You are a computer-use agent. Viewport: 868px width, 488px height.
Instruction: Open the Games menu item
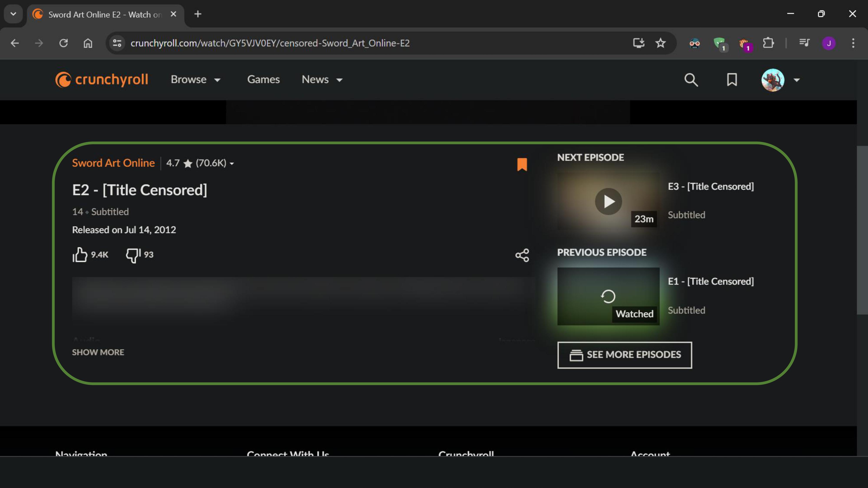pyautogui.click(x=263, y=79)
